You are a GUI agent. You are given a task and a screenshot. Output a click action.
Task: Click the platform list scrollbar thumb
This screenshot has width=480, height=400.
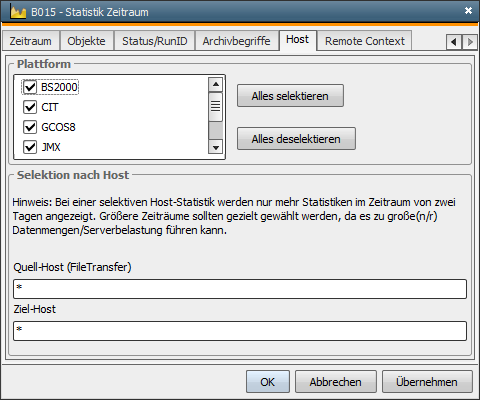[x=216, y=107]
